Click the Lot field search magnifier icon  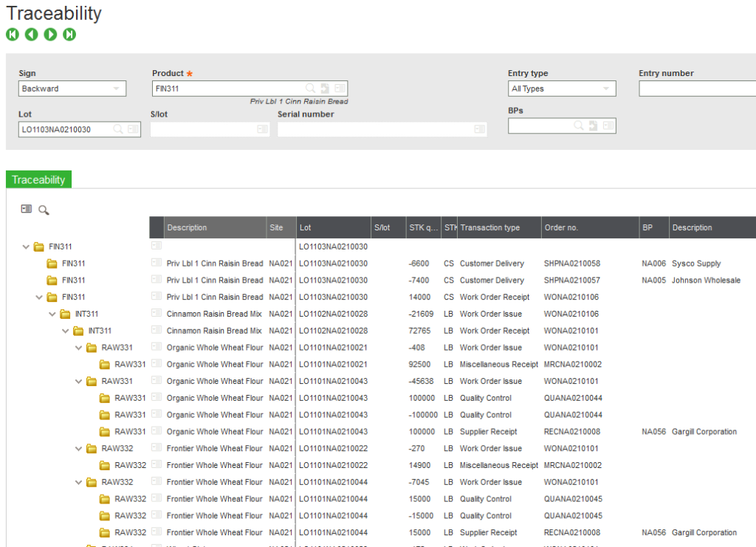pyautogui.click(x=118, y=129)
